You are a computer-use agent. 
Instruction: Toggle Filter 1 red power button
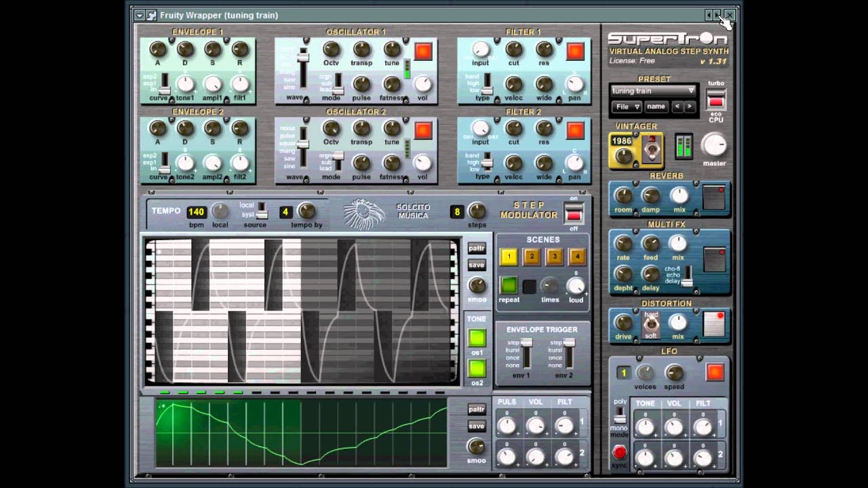pos(575,52)
